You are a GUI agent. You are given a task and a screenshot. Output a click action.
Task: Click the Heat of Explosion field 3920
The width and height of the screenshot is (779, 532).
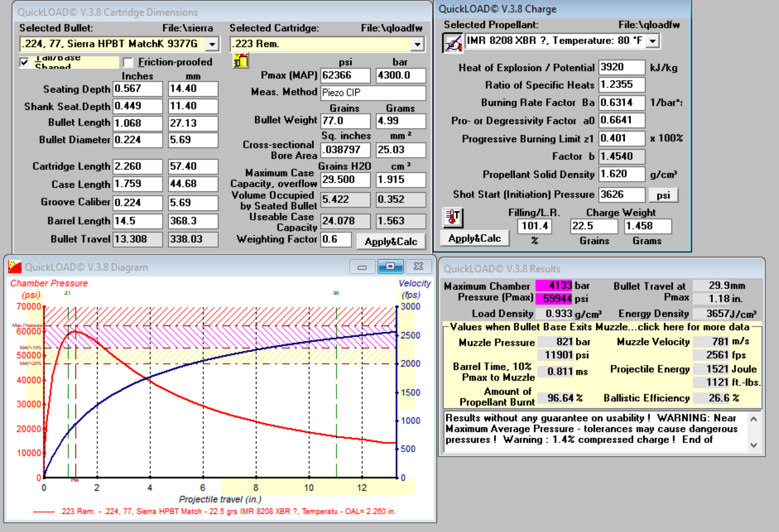click(x=622, y=67)
